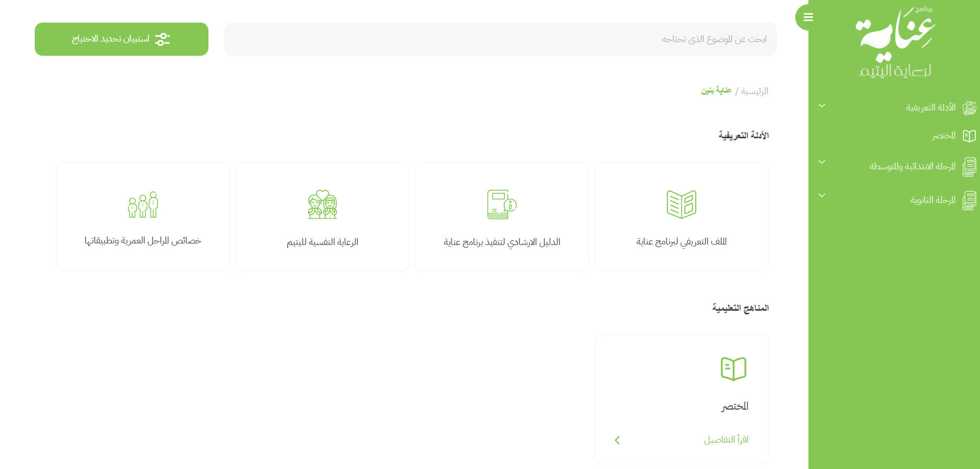Screen dimensions: 980x469
Task: Click the الرئيسية breadcrumb link
Action: [754, 91]
